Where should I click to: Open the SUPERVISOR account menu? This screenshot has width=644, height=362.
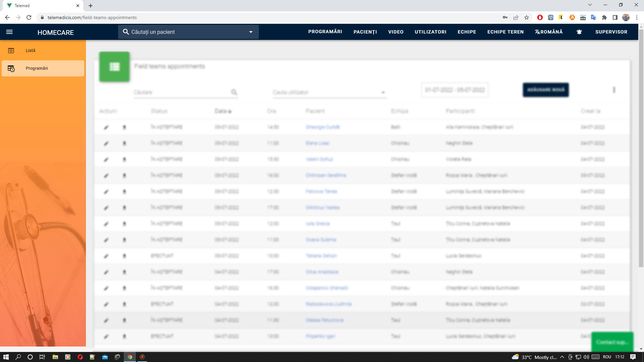click(611, 32)
